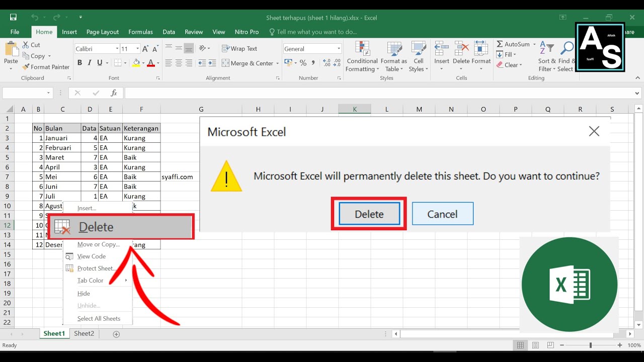Toggle Normal view in status bar

(x=520, y=345)
